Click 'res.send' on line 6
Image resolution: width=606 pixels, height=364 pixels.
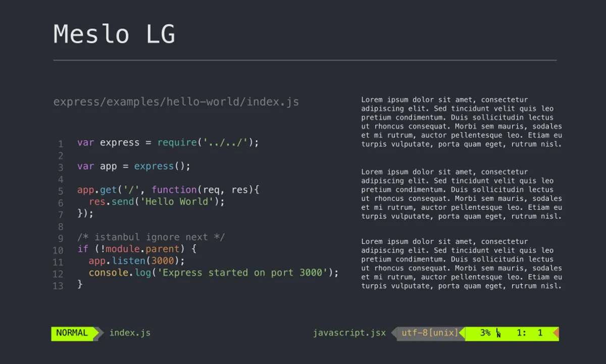[x=111, y=202]
